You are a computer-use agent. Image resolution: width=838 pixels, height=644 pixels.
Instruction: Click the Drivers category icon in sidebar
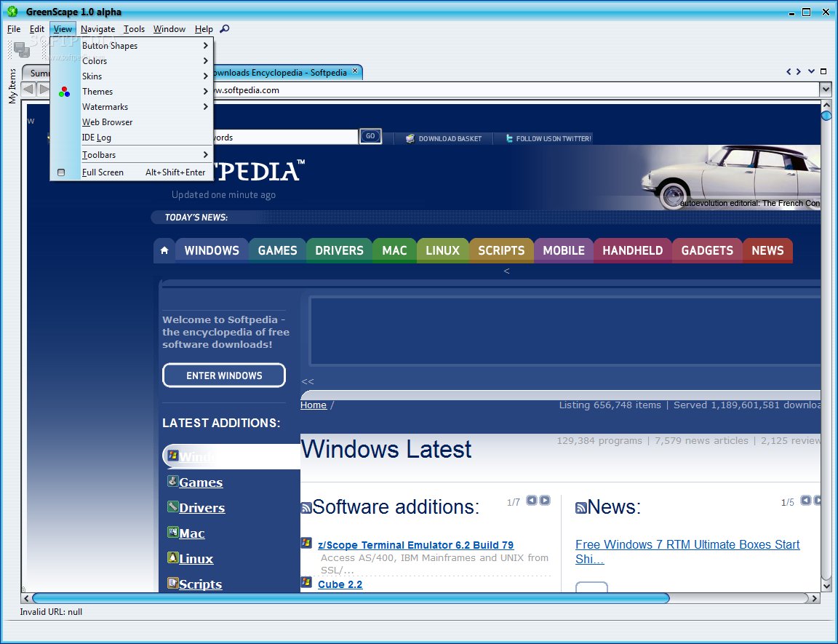point(172,506)
